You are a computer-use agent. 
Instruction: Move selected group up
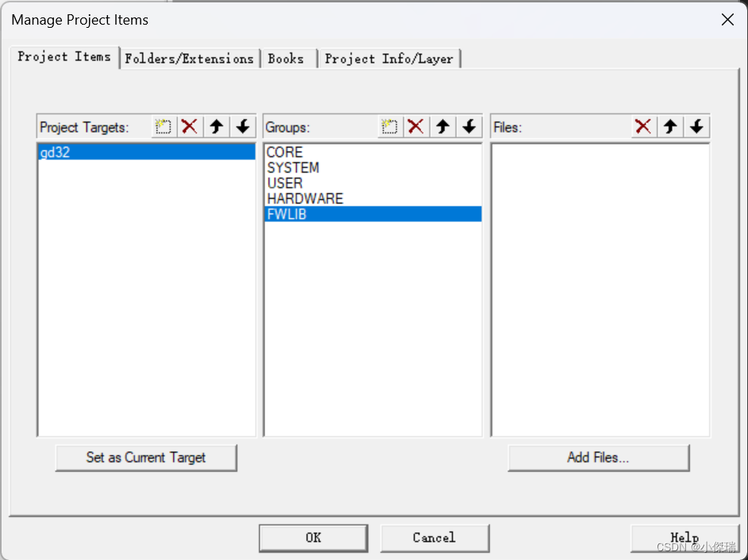click(x=443, y=127)
